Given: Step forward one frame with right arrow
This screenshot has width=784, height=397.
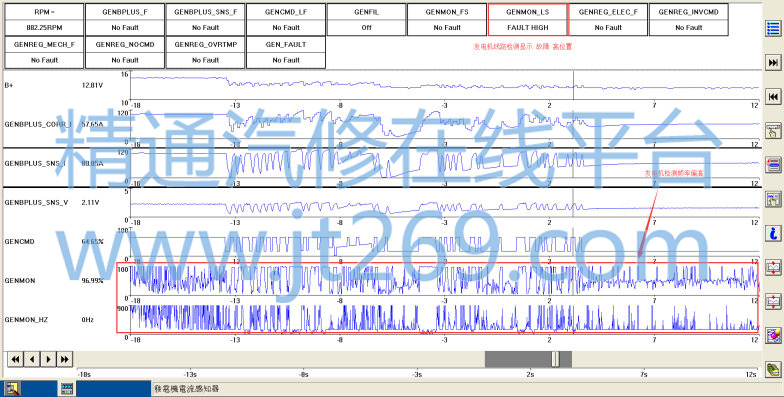Looking at the screenshot, I should point(48,359).
